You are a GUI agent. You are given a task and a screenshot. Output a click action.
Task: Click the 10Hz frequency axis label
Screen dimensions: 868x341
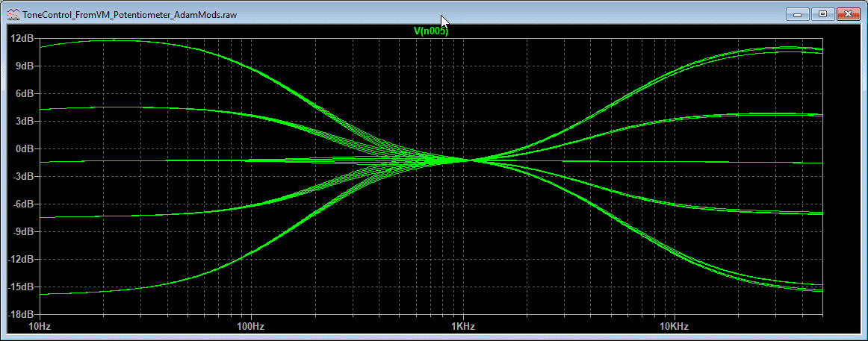pyautogui.click(x=39, y=327)
